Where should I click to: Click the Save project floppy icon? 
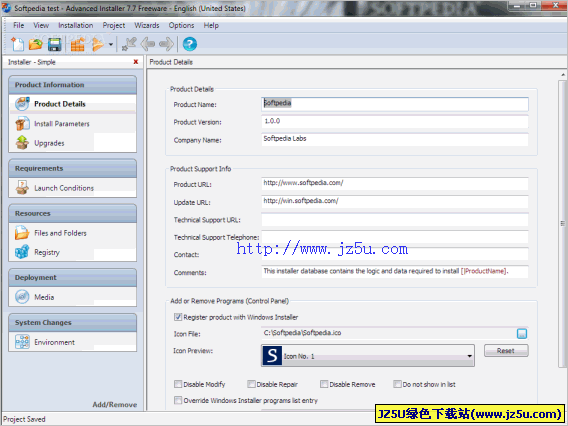(54, 44)
